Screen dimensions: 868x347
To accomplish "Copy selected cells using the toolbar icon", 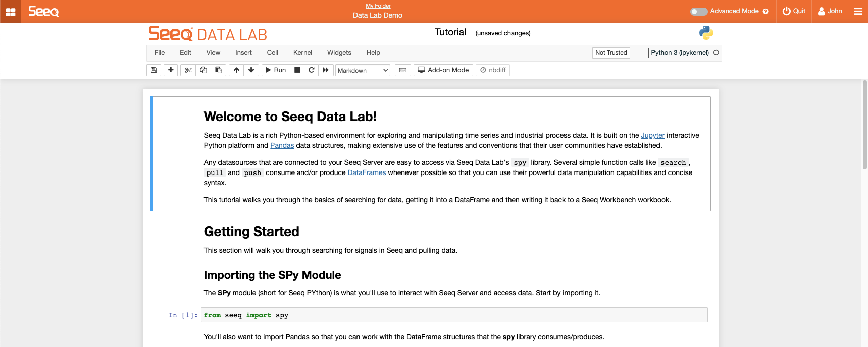I will (203, 70).
